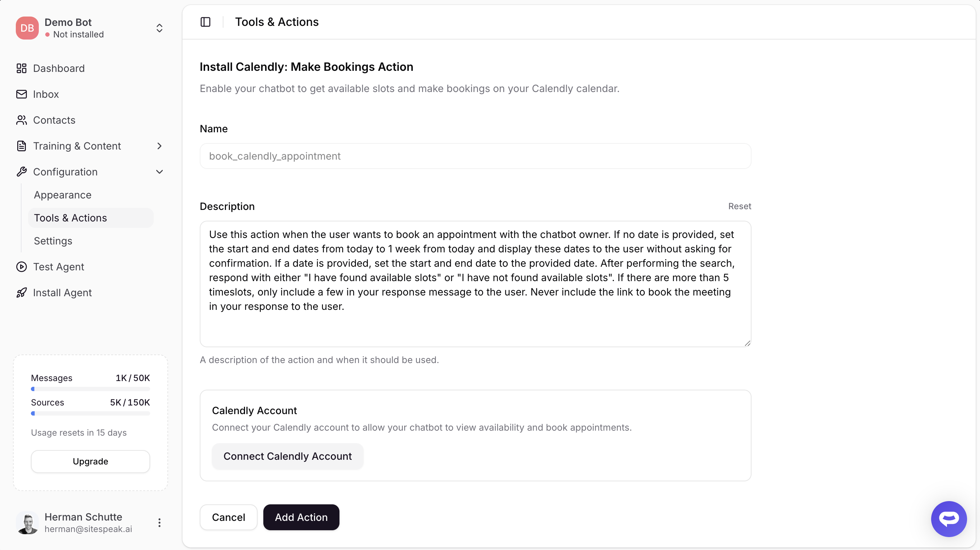Open the Inbox
980x550 pixels.
[x=46, y=94]
